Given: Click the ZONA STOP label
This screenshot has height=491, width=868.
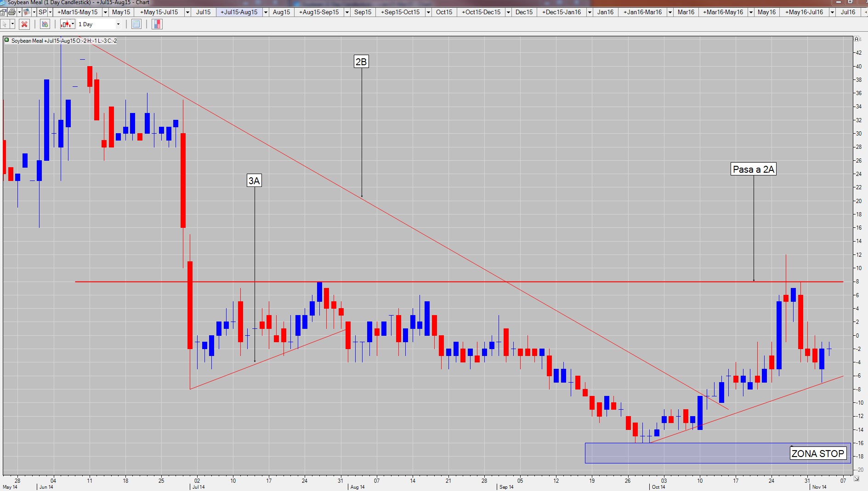Looking at the screenshot, I should (x=818, y=453).
